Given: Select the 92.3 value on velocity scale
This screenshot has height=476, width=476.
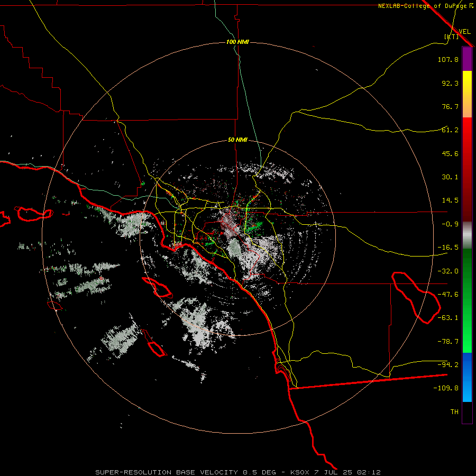Looking at the screenshot, I should [x=450, y=83].
